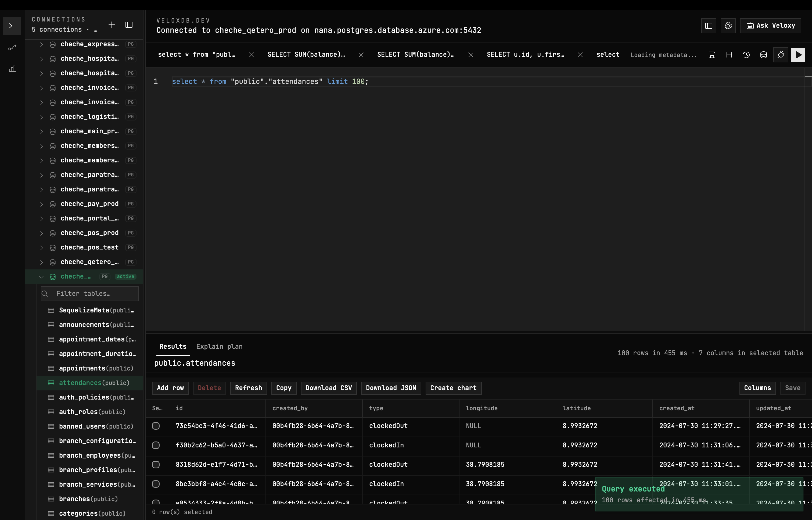
Task: Expand cheche_logisti database node
Action: point(41,117)
